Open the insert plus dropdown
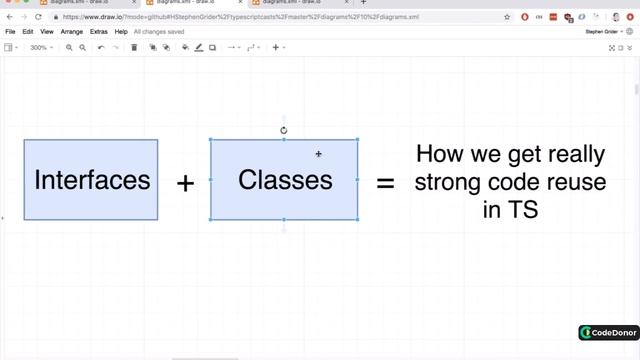640x360 pixels. coord(278,48)
